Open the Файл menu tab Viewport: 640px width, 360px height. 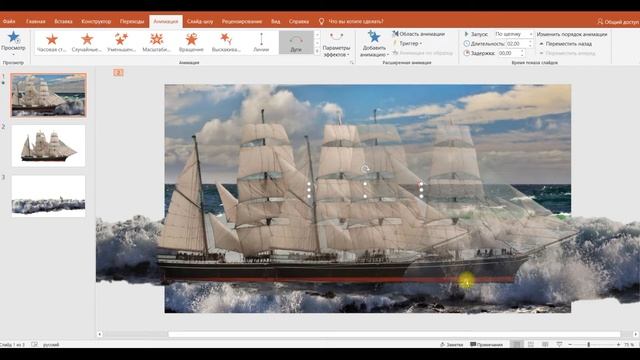(9, 21)
